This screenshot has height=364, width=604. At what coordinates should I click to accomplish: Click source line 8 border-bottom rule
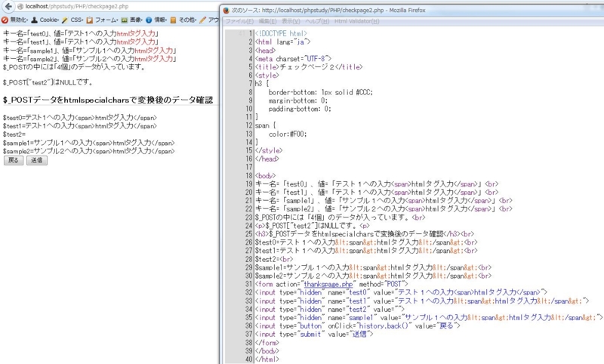(320, 92)
